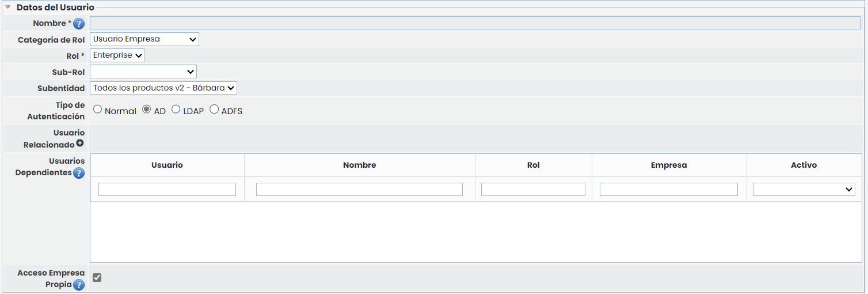
Task: Click the Rol column filter field
Action: click(x=533, y=189)
